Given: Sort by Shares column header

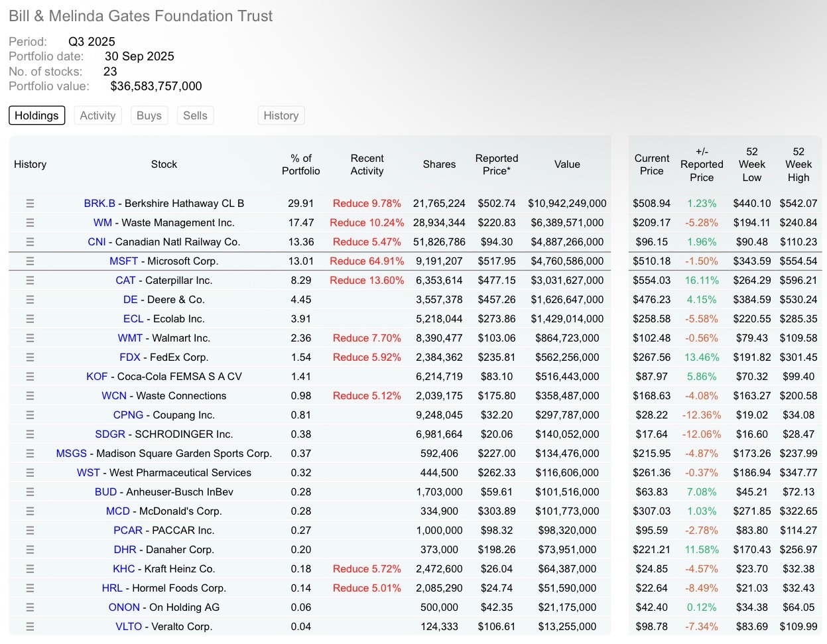Looking at the screenshot, I should tap(439, 164).
